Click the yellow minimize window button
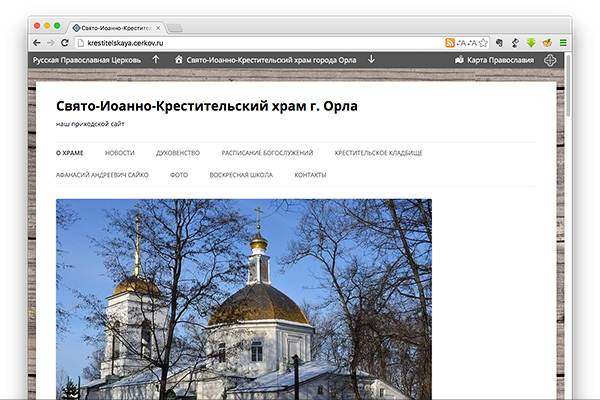600x400 pixels. [47, 26]
